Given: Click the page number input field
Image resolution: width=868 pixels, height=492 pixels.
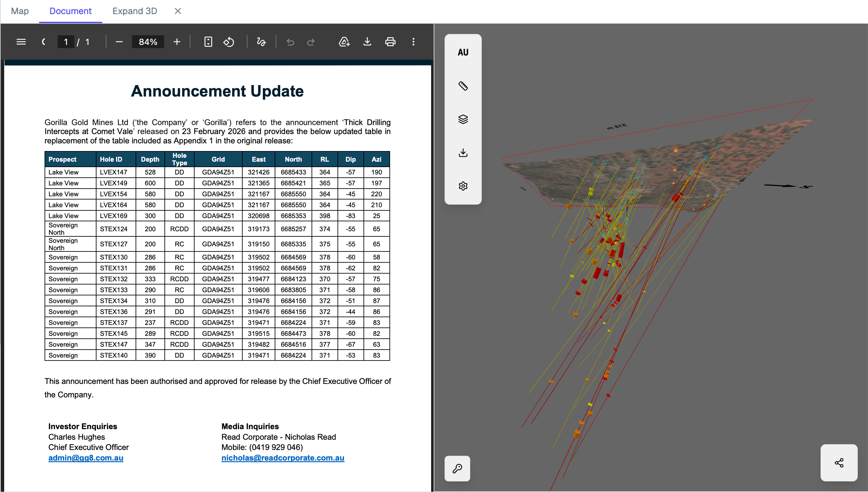Looking at the screenshot, I should (66, 42).
